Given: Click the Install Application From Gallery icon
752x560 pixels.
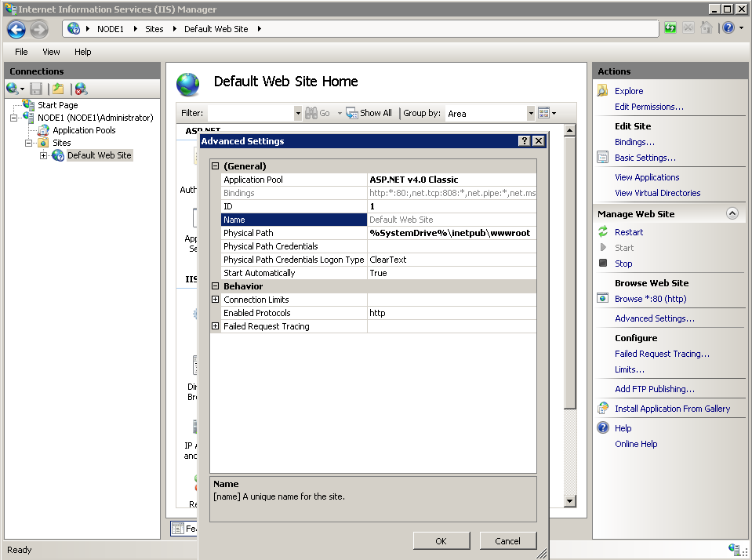Looking at the screenshot, I should (603, 409).
